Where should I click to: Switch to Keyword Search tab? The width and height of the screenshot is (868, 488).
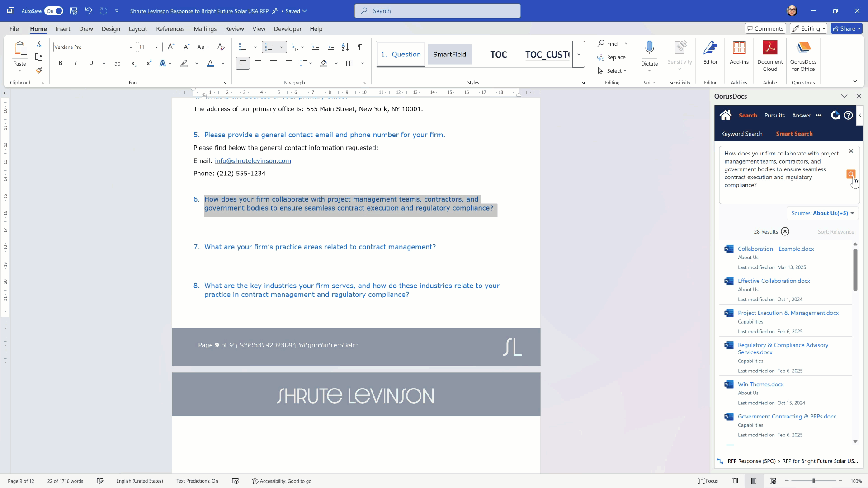point(741,134)
